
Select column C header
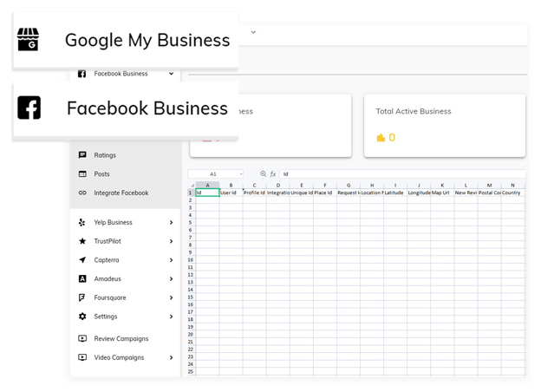[254, 186]
